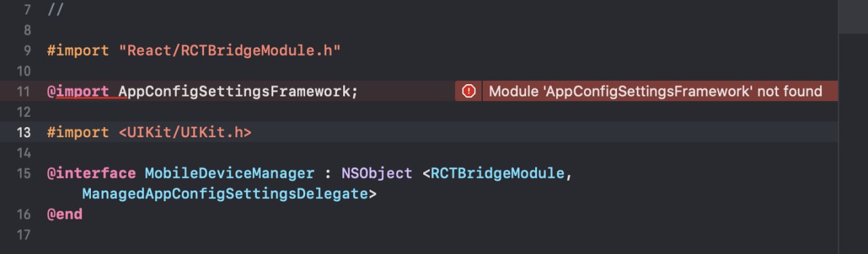Select line number 14 in the gutter
The height and width of the screenshot is (254, 868).
23,152
